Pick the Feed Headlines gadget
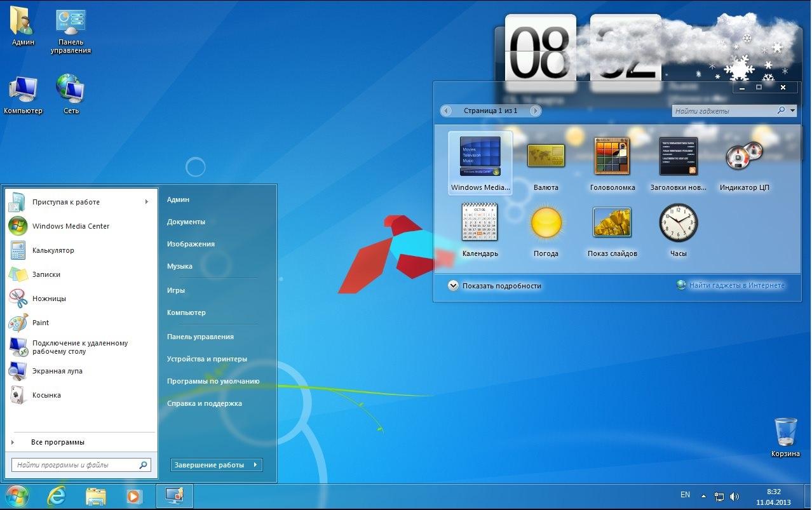The image size is (812, 510). point(678,156)
